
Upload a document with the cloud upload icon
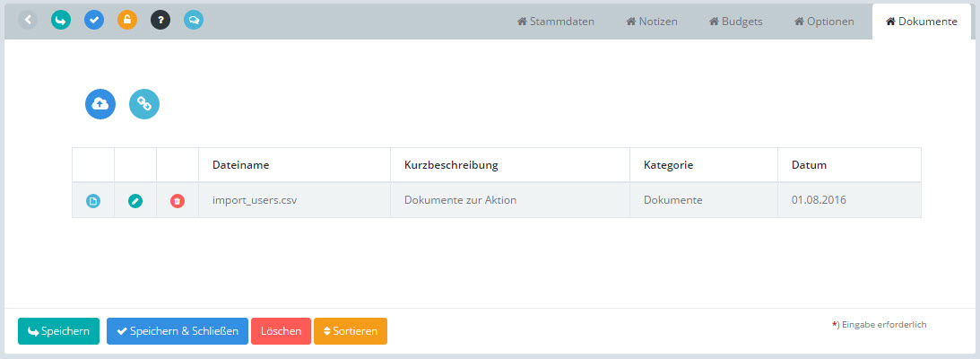coord(100,104)
